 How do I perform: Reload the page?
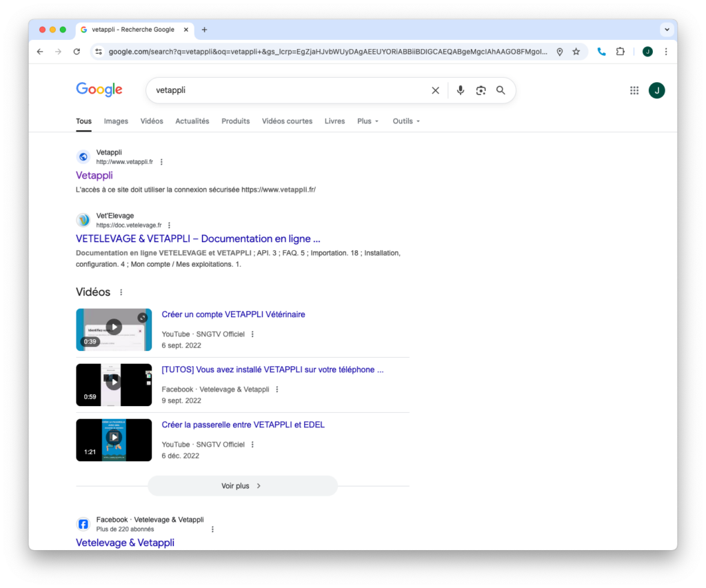pos(77,52)
